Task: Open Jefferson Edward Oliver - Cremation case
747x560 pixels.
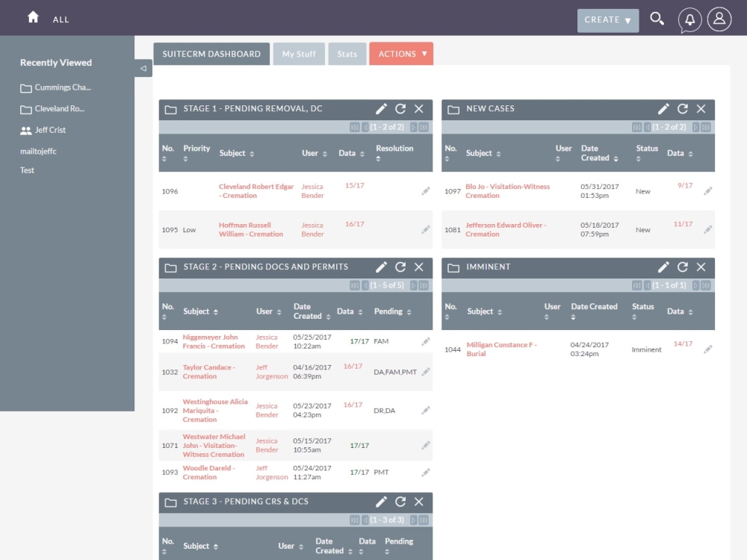Action: (506, 229)
